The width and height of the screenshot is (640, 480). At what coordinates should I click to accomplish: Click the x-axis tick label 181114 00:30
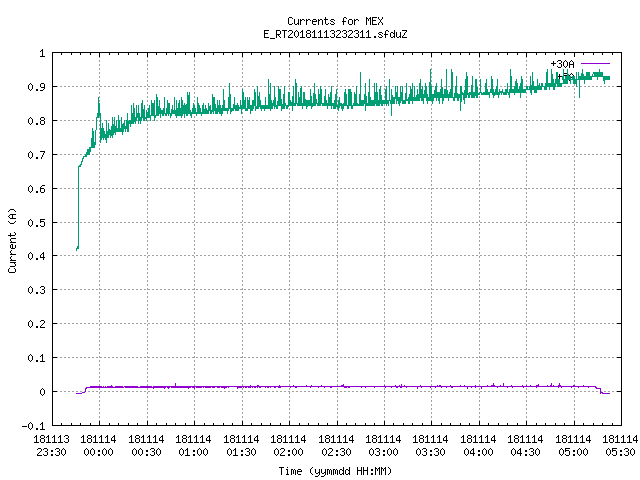click(x=146, y=446)
